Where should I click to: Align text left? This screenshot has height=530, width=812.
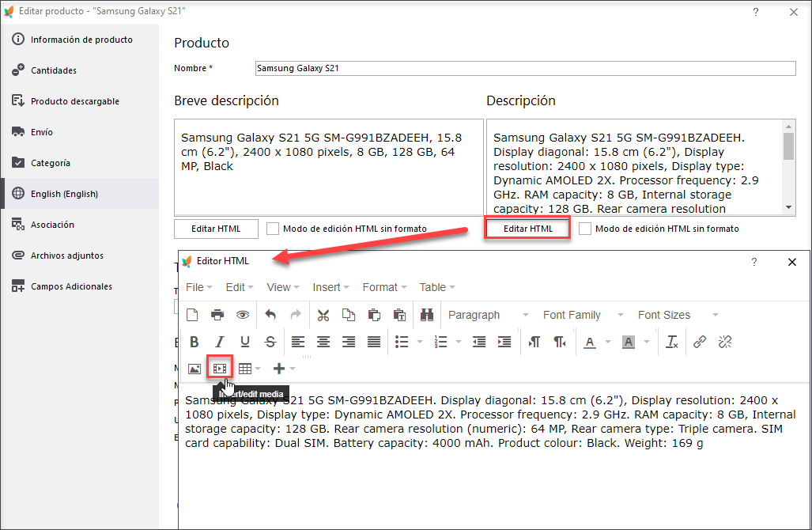[298, 342]
